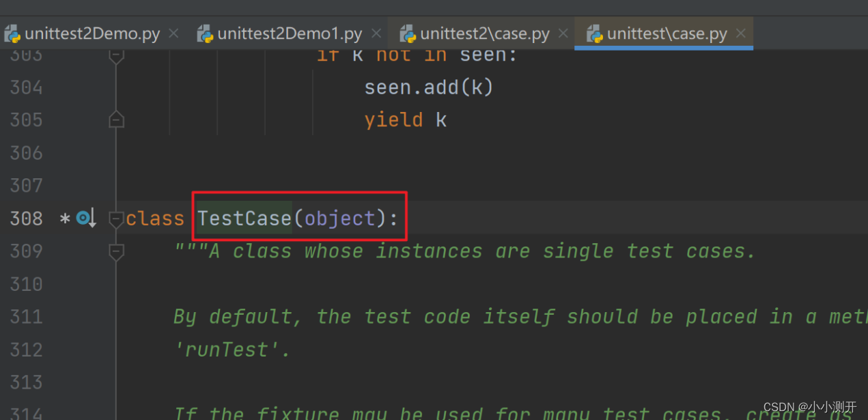Click line number 308 in the gutter
868x420 pixels.
26,218
